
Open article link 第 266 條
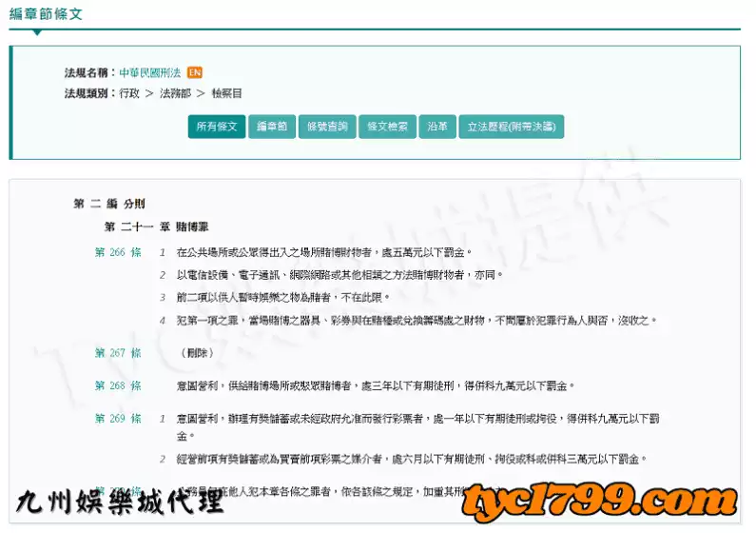[x=118, y=252]
